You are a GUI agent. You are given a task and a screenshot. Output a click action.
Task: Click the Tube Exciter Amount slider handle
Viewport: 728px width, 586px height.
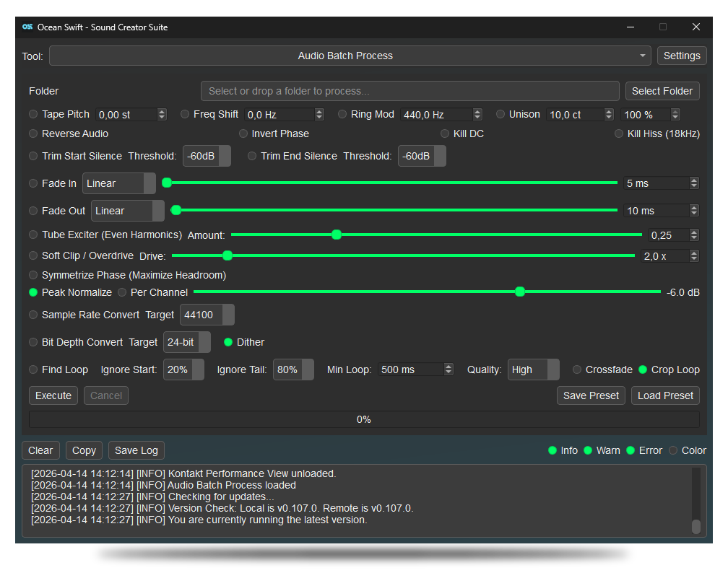coord(336,235)
